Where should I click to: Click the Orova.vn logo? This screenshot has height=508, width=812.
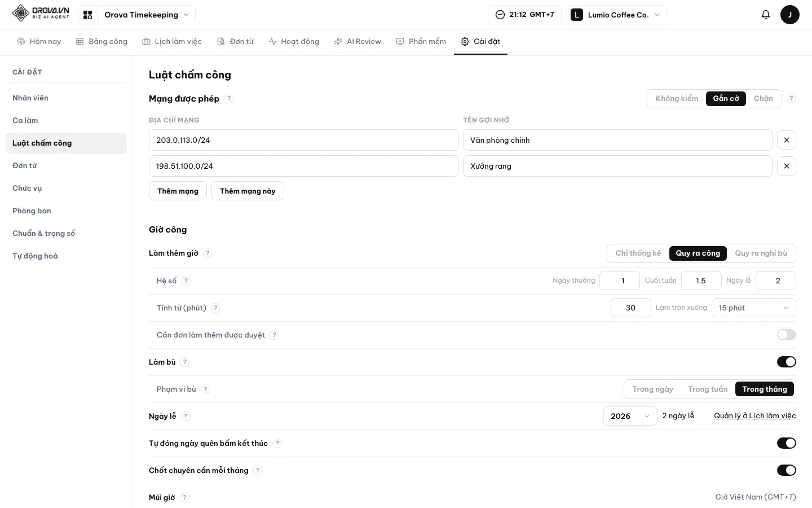(x=41, y=14)
